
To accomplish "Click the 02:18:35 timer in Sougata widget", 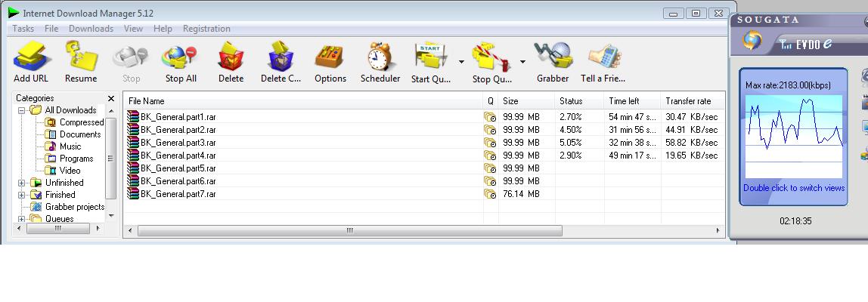I will (795, 220).
